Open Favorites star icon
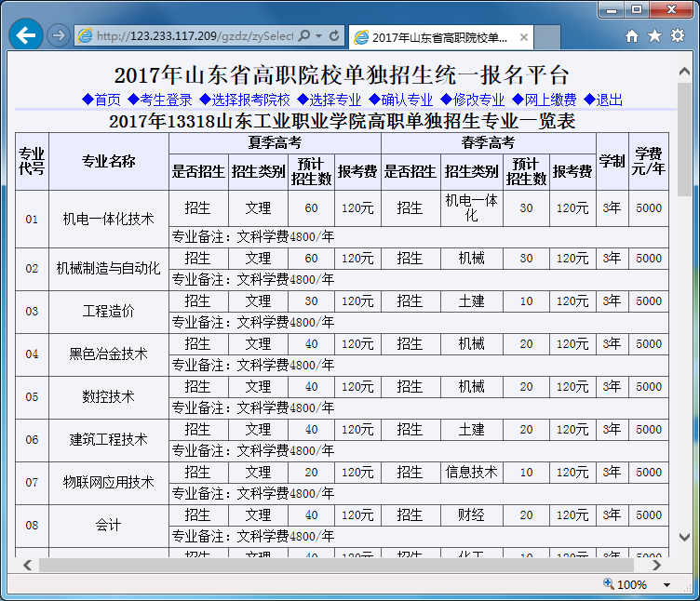 point(654,35)
